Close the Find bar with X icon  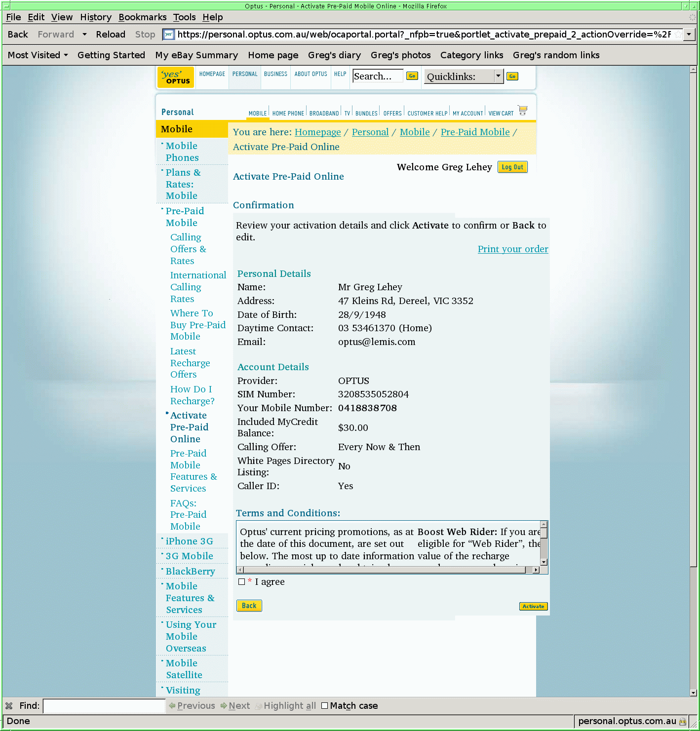point(9,706)
